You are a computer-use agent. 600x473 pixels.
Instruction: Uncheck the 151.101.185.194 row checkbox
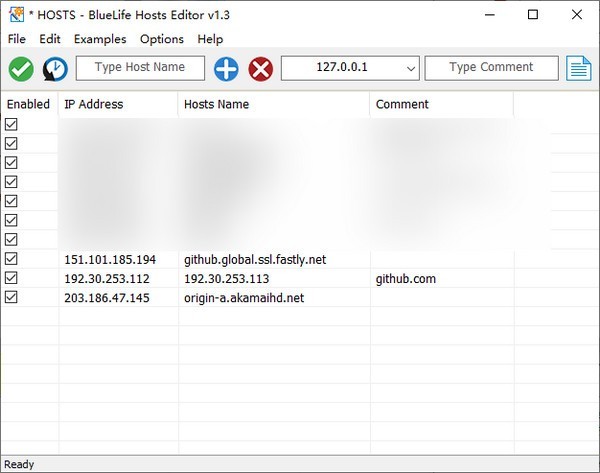[x=11, y=259]
